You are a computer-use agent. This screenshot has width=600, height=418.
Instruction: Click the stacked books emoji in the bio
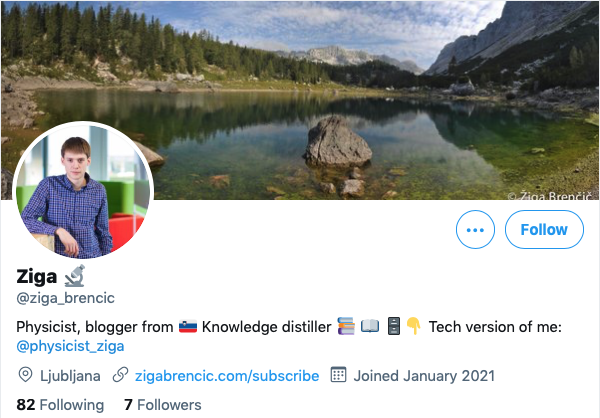point(346,326)
